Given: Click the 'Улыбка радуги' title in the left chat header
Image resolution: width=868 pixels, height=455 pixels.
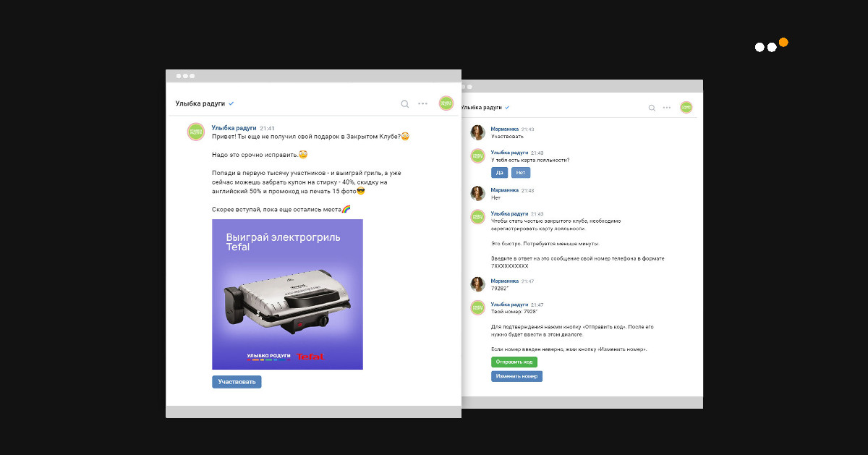Looking at the screenshot, I should 200,104.
